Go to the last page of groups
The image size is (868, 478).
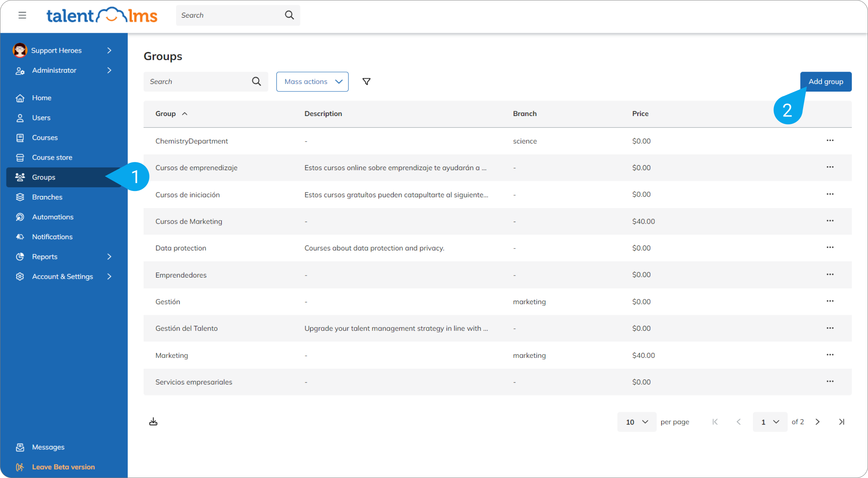point(842,422)
